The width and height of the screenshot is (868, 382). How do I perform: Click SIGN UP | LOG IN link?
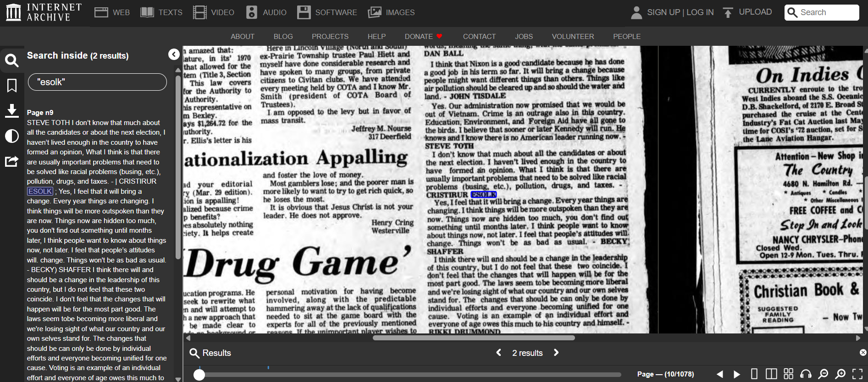click(680, 12)
